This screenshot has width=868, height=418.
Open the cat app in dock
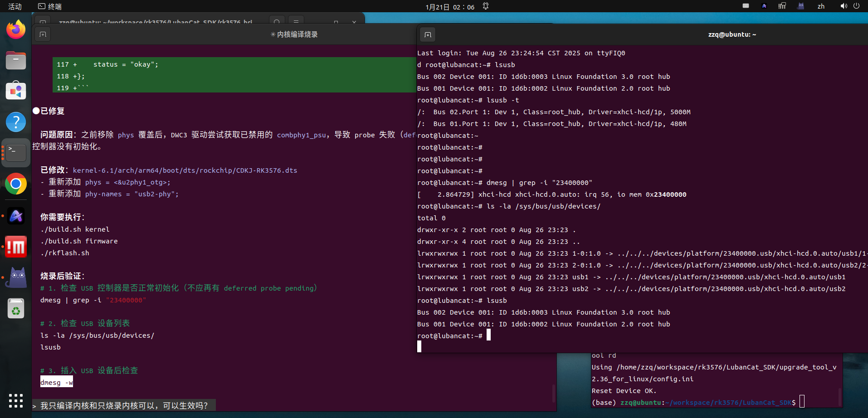point(16,277)
